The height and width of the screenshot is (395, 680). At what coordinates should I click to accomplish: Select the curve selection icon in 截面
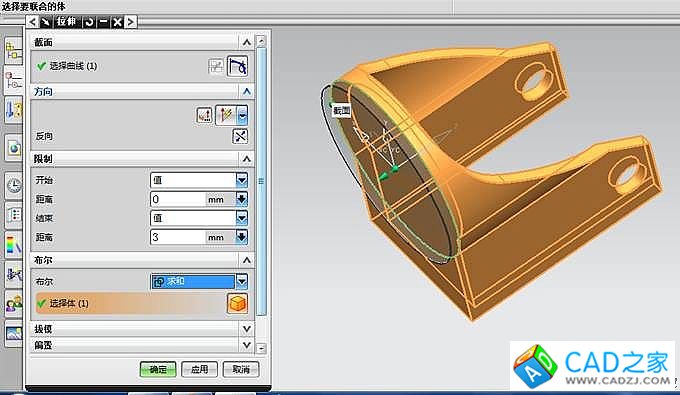[x=237, y=66]
